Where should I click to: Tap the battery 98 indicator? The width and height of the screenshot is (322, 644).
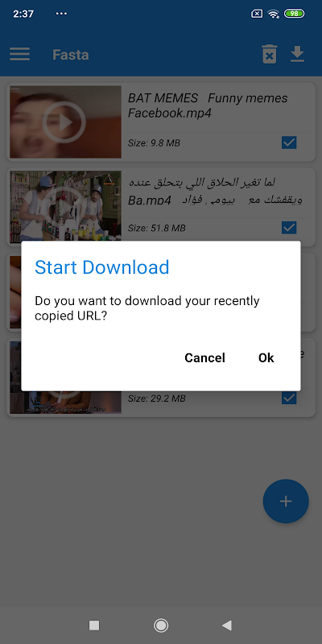coord(294,14)
